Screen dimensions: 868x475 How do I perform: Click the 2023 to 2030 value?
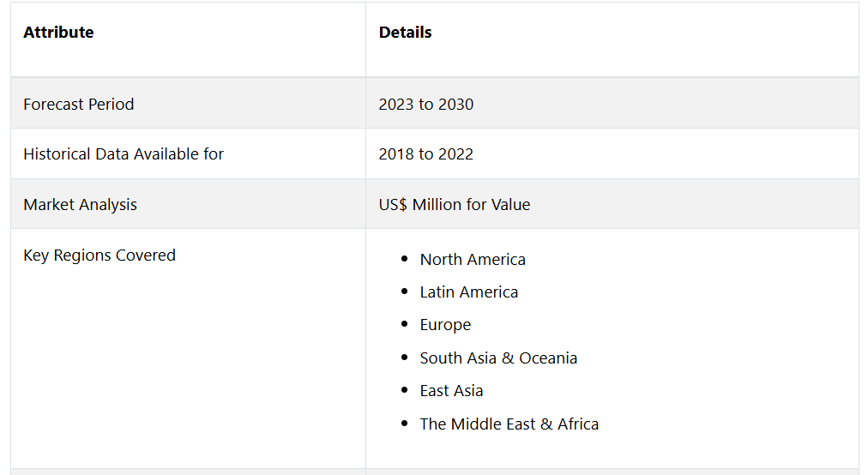tap(425, 104)
